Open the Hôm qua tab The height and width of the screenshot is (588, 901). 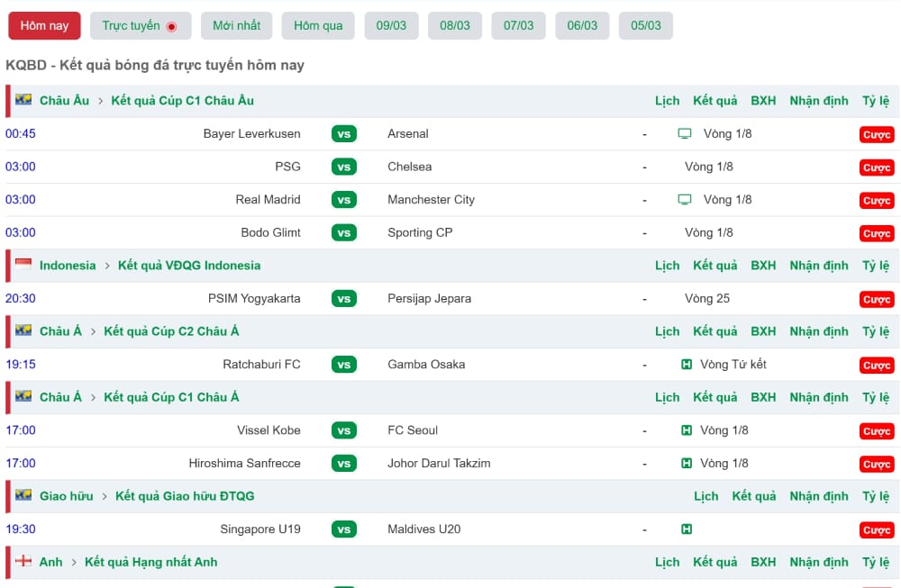click(318, 26)
